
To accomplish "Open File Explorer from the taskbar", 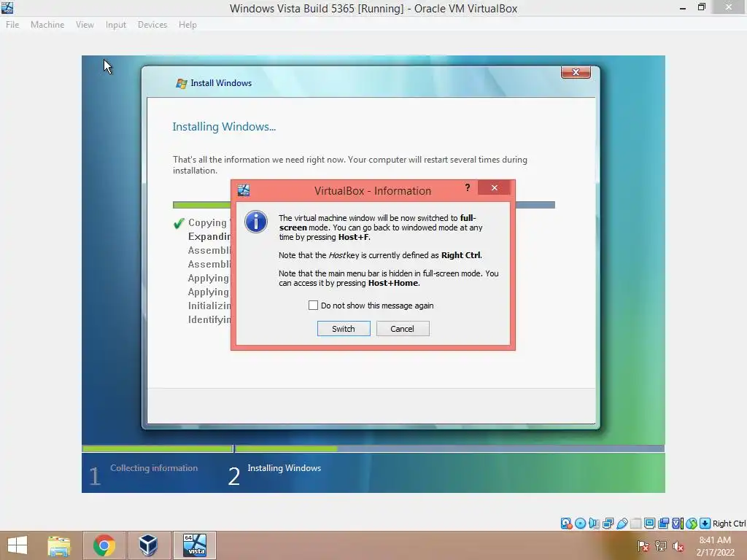I will 58,545.
